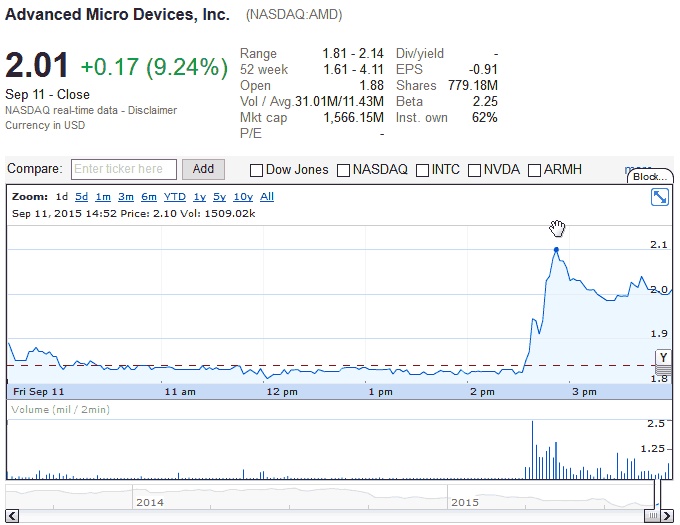Click the highlighted peak point at 2.10
The height and width of the screenshot is (525, 680).
coord(556,250)
